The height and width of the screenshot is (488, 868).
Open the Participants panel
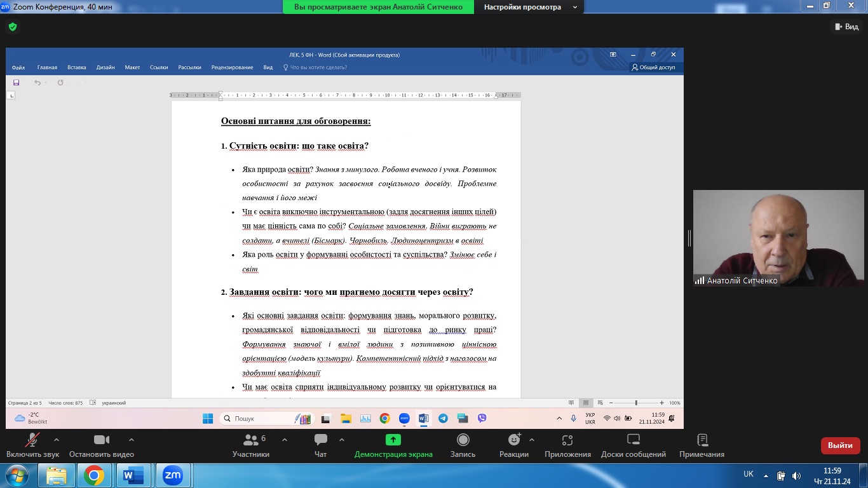(x=251, y=440)
